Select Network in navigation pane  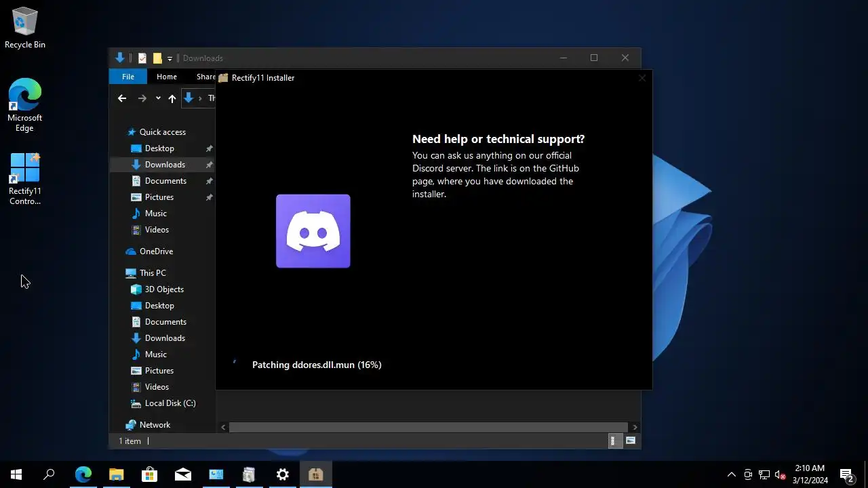click(155, 425)
